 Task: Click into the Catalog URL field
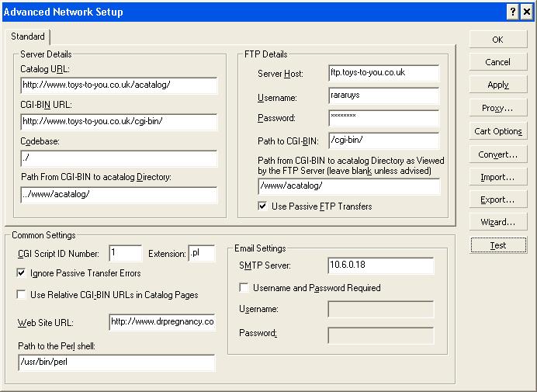coord(119,85)
